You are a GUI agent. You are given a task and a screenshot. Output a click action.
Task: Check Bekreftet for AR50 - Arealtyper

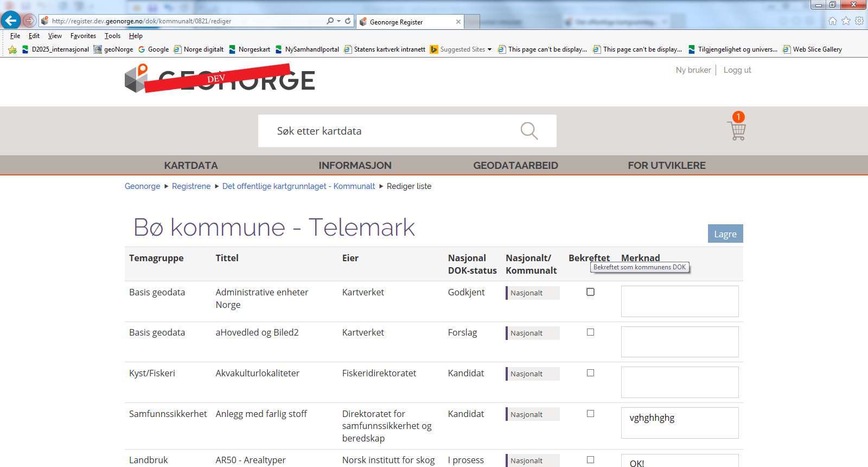pyautogui.click(x=590, y=460)
